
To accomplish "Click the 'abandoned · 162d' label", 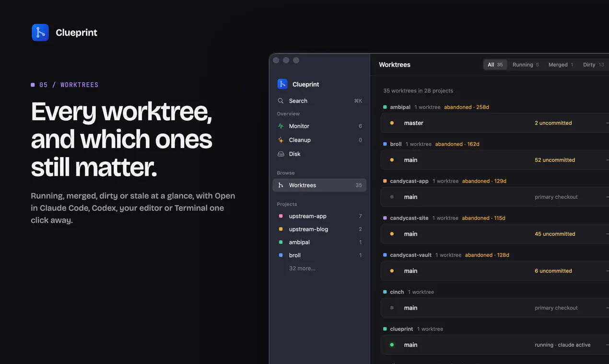I will tap(457, 144).
